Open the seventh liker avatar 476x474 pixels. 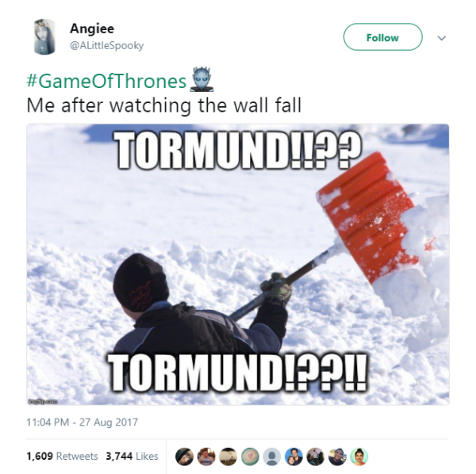click(x=316, y=457)
